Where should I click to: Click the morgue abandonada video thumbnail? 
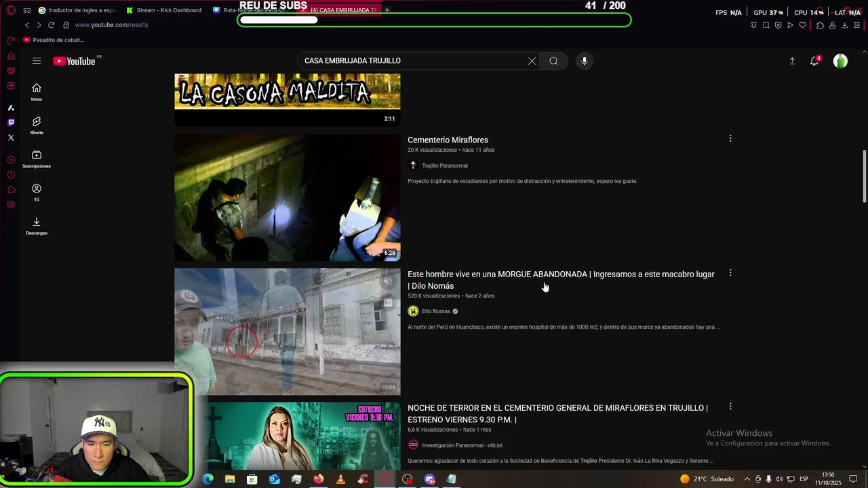tap(288, 331)
